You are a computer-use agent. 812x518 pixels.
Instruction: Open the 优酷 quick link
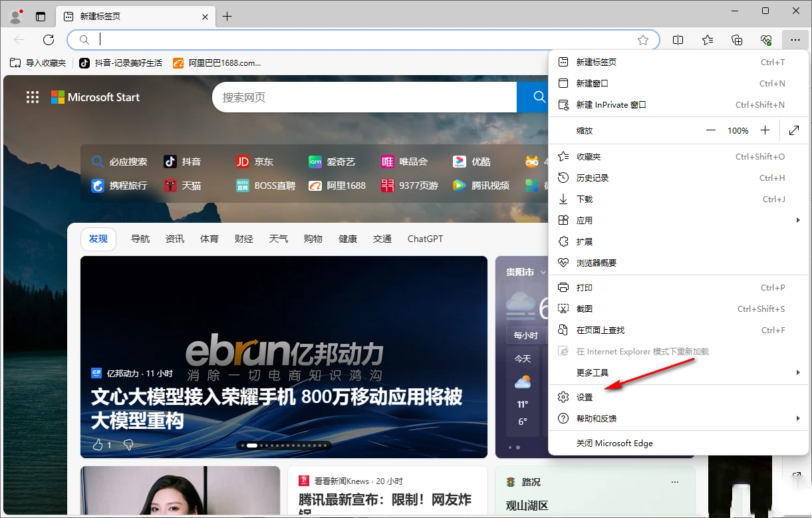(472, 162)
